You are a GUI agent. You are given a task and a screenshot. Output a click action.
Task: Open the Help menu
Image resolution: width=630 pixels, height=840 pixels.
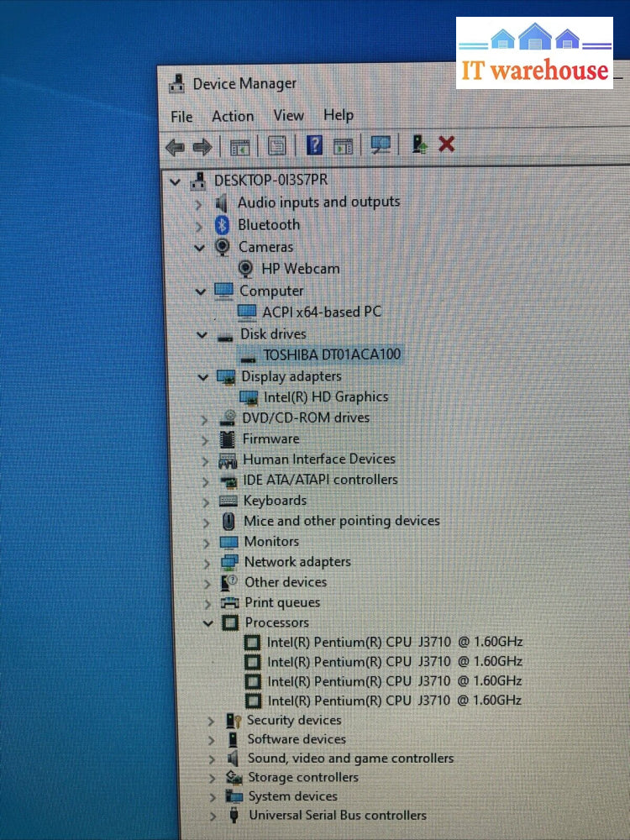[338, 114]
